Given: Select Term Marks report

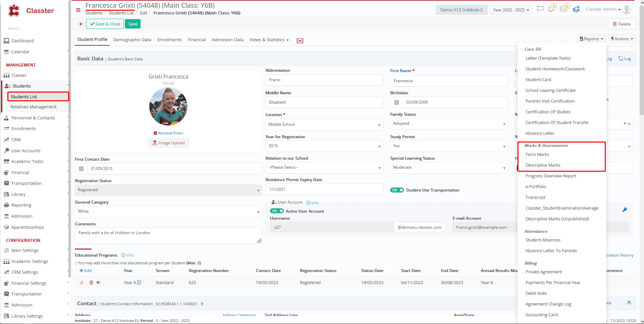Looking at the screenshot, I should point(537,155).
